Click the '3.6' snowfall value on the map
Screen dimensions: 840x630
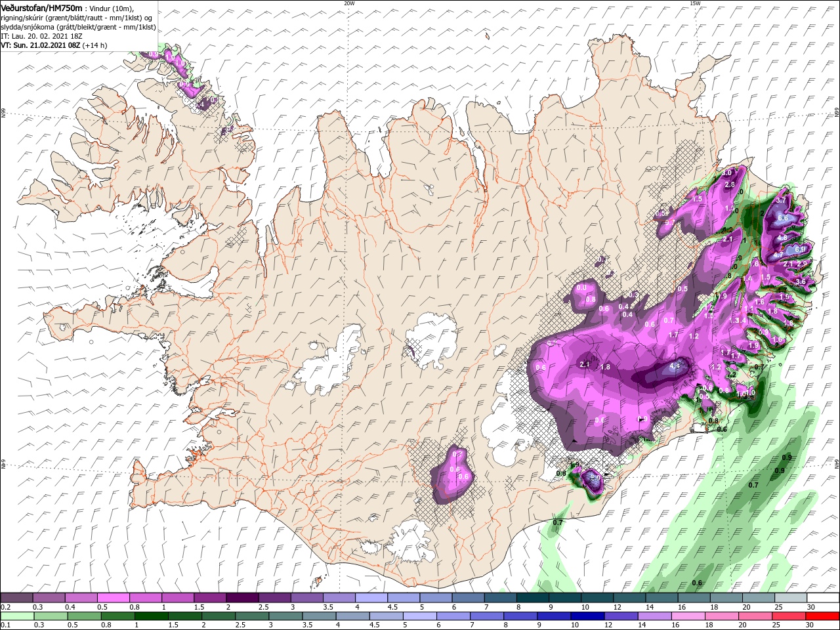coord(800,282)
